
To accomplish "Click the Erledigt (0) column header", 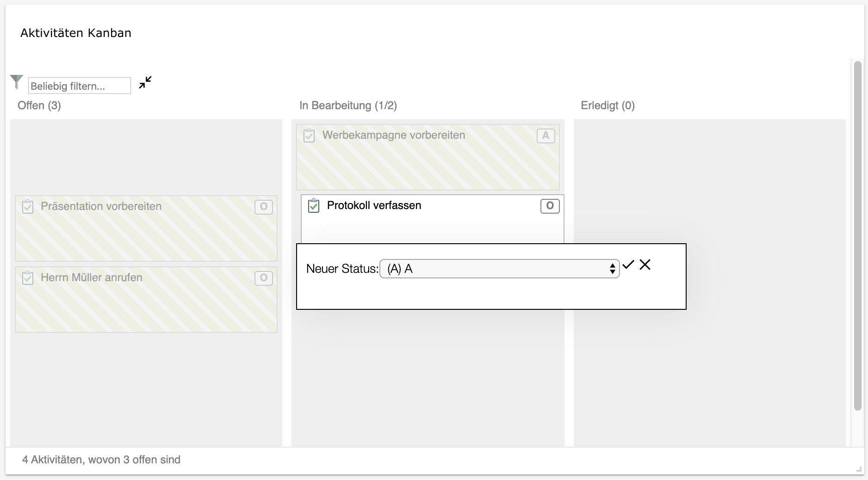I will click(608, 105).
